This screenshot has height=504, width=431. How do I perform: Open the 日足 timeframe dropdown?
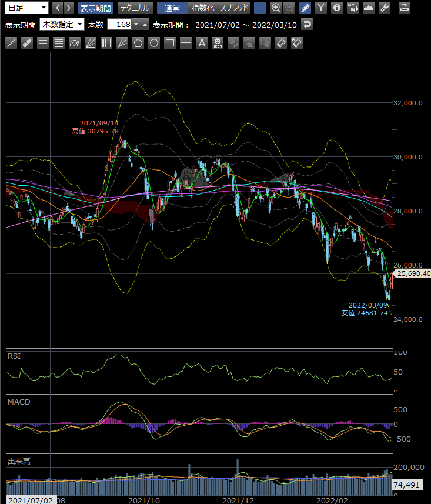tap(27, 8)
